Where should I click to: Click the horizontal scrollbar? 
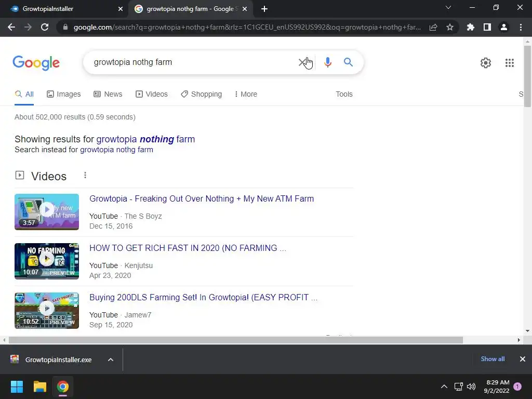(235, 340)
